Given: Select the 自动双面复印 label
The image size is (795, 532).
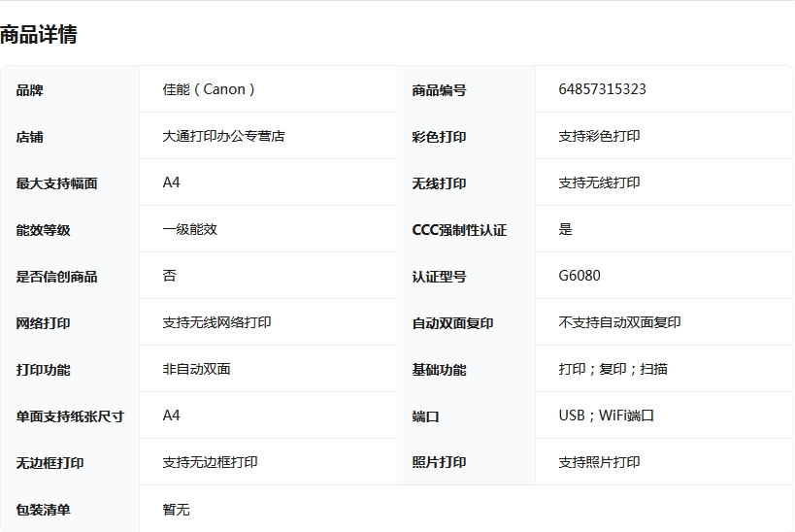Looking at the screenshot, I should pyautogui.click(x=452, y=323).
